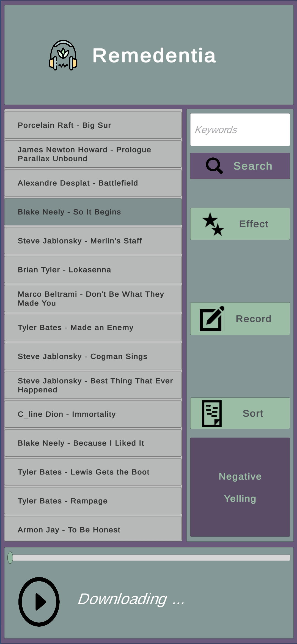Pick Tyler Bates - Rampage from list
This screenshot has width=297, height=644.
[93, 501]
